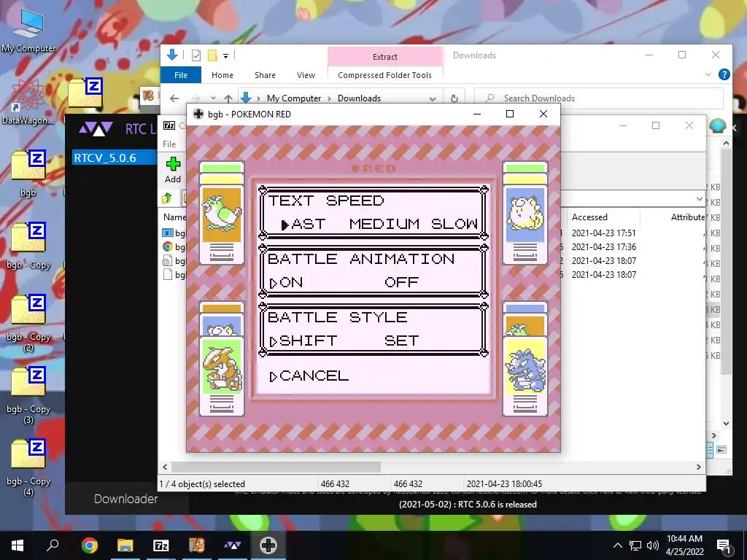The height and width of the screenshot is (560, 747).
Task: Open the bgb zip folder on desktop
Action: (x=28, y=172)
